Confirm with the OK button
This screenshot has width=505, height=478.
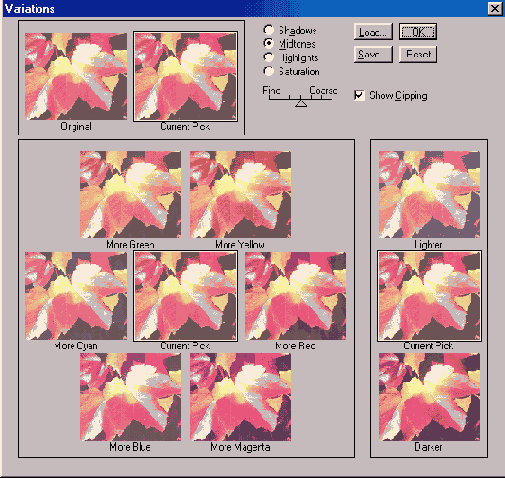point(418,32)
